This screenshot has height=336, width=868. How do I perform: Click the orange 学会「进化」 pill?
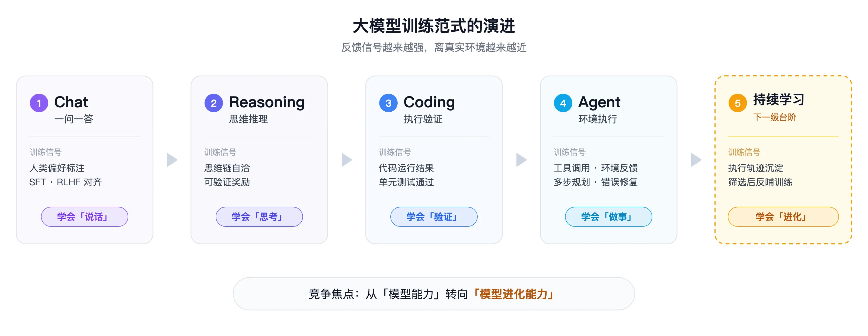(x=783, y=217)
